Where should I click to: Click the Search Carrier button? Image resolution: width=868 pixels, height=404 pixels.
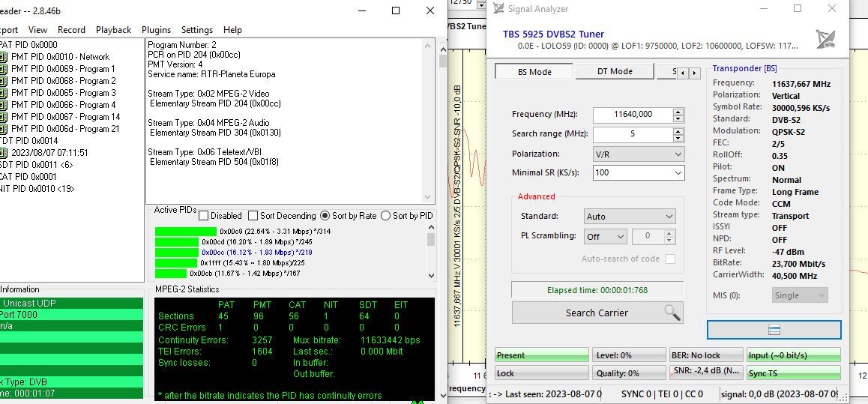tap(597, 313)
